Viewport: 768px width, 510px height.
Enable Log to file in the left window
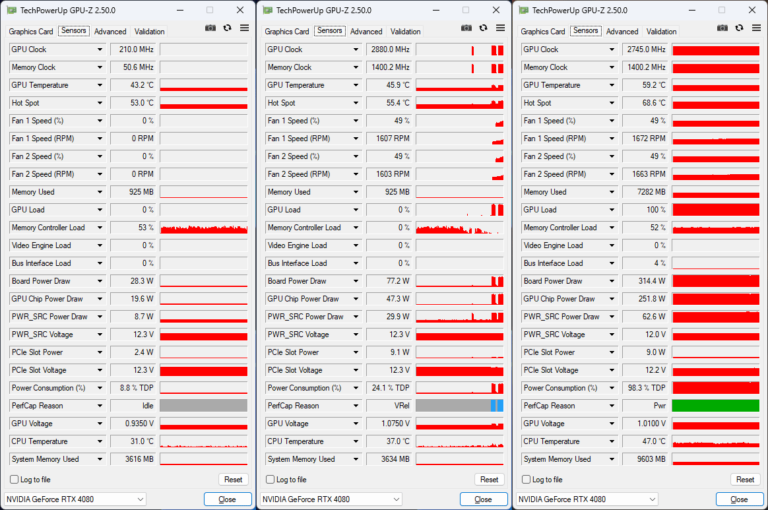tap(14, 480)
